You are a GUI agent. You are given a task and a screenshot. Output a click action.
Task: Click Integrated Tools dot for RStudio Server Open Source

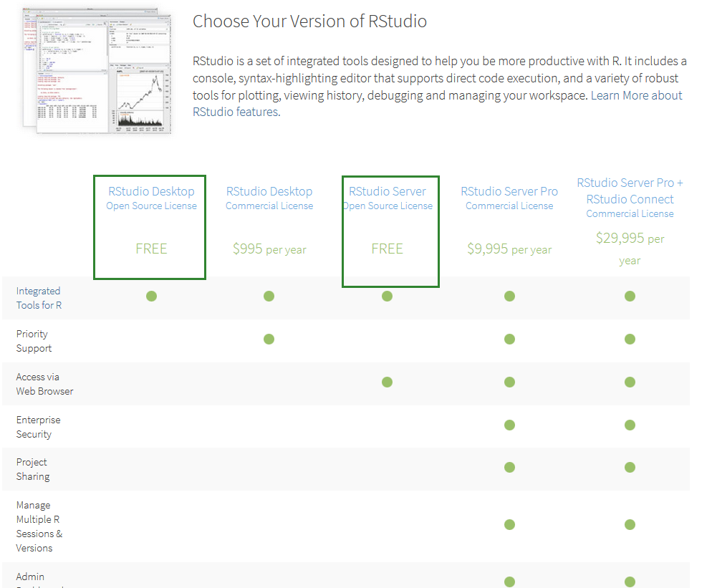387,296
